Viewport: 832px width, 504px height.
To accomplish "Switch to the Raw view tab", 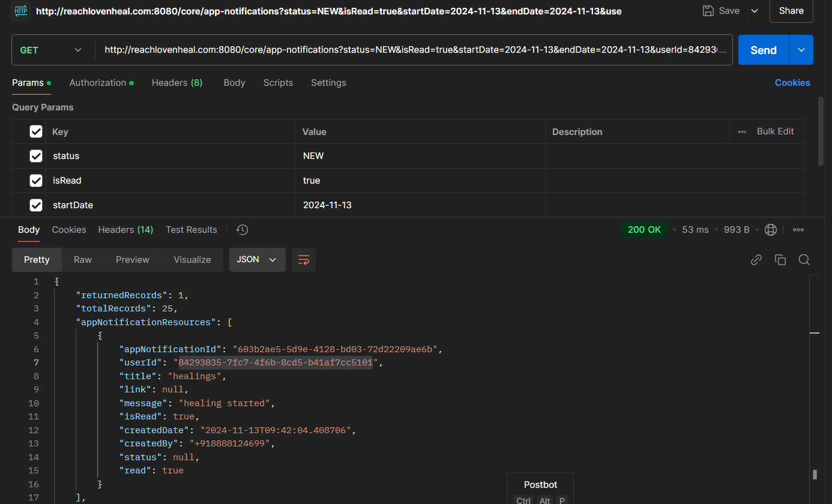I will [83, 260].
